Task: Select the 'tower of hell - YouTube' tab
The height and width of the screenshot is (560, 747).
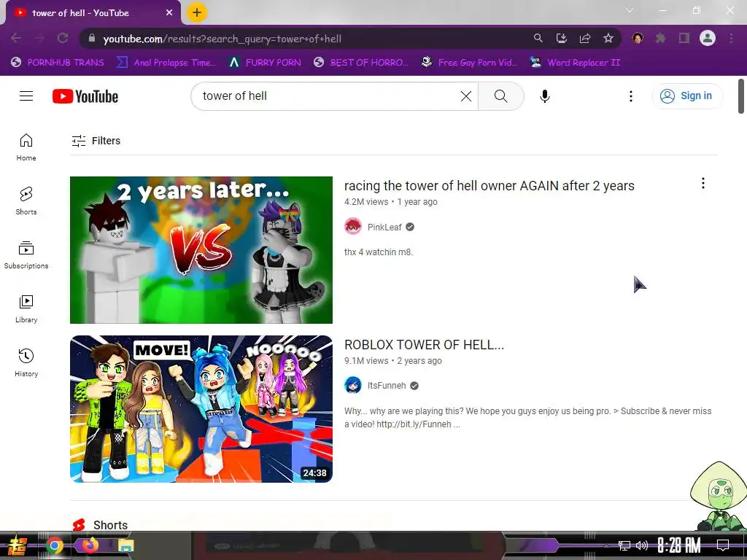Action: click(93, 13)
